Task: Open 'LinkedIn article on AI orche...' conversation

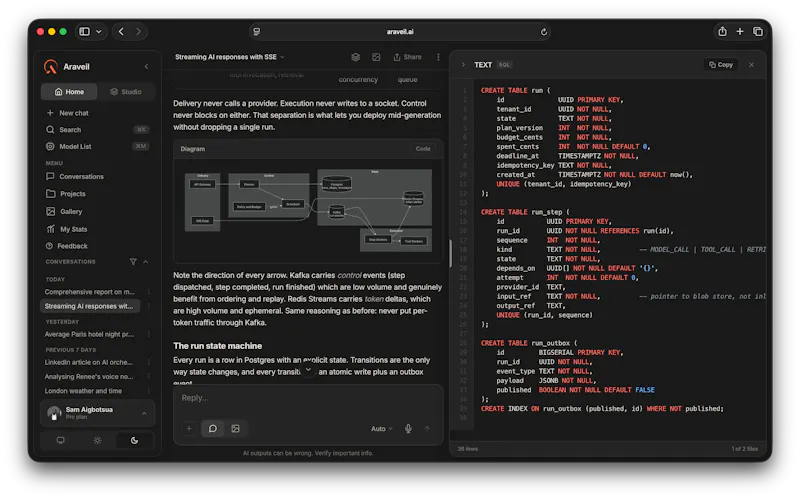Action: click(x=89, y=362)
